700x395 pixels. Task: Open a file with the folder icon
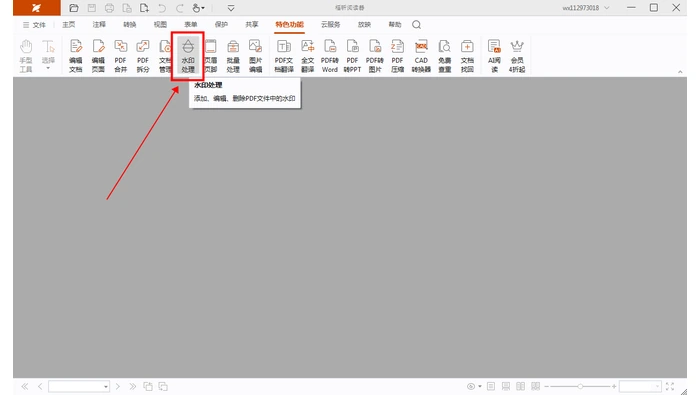pos(74,8)
